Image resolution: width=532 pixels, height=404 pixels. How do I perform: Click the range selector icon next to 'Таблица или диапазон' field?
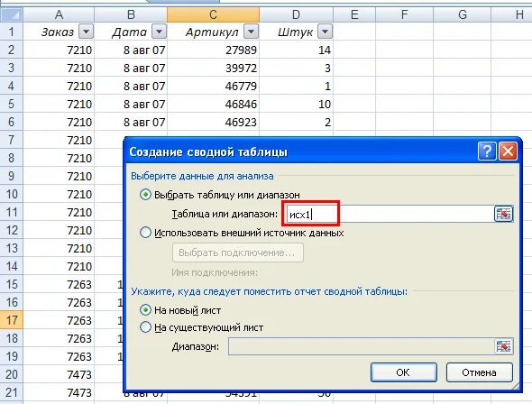(503, 214)
